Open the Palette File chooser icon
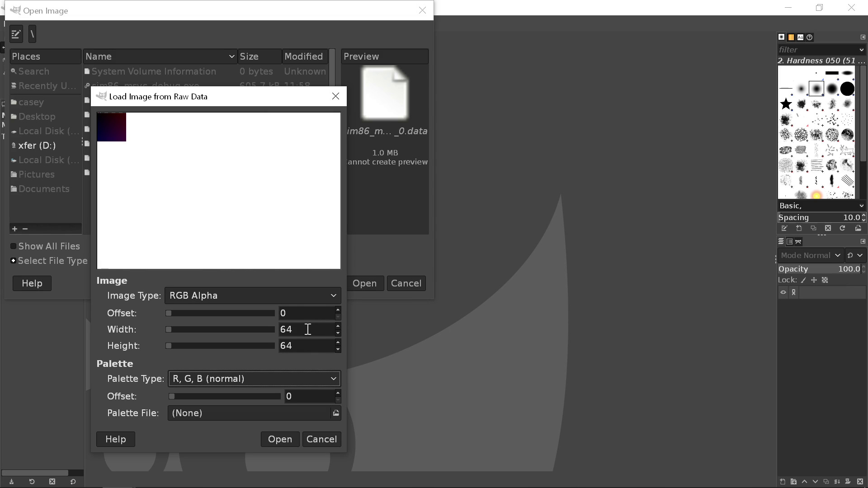868x488 pixels. pos(336,413)
